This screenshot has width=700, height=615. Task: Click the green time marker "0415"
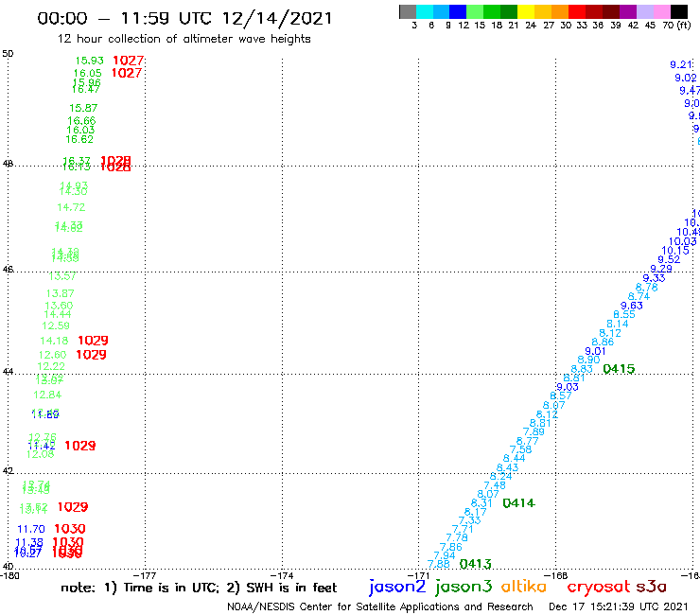coord(619,369)
